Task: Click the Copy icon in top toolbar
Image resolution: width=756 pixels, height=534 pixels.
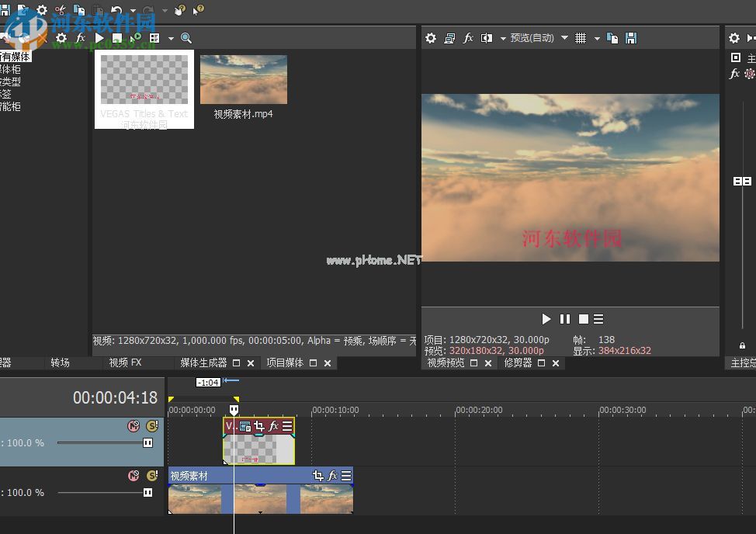Action: click(x=78, y=9)
